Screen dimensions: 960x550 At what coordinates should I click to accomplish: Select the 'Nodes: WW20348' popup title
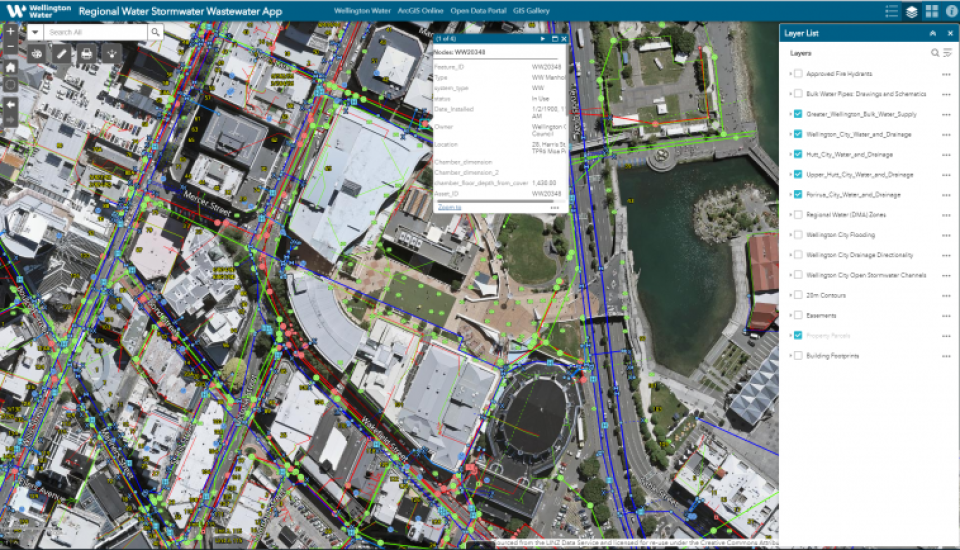click(459, 52)
